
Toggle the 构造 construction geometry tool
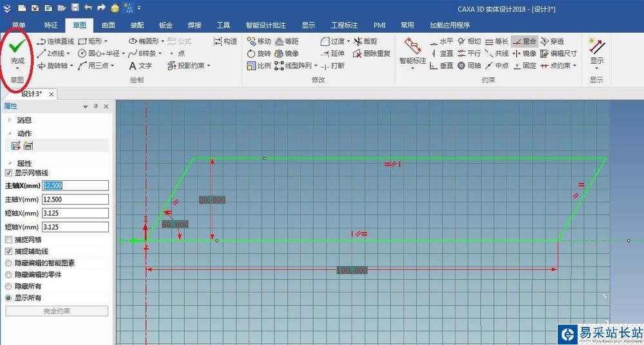tap(225, 41)
